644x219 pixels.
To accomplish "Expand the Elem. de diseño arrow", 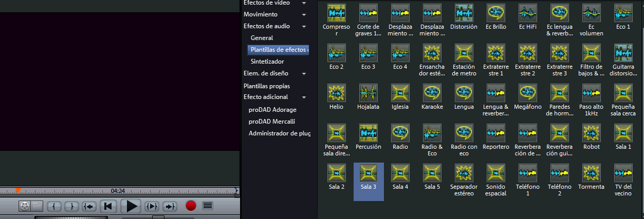I will [304, 74].
